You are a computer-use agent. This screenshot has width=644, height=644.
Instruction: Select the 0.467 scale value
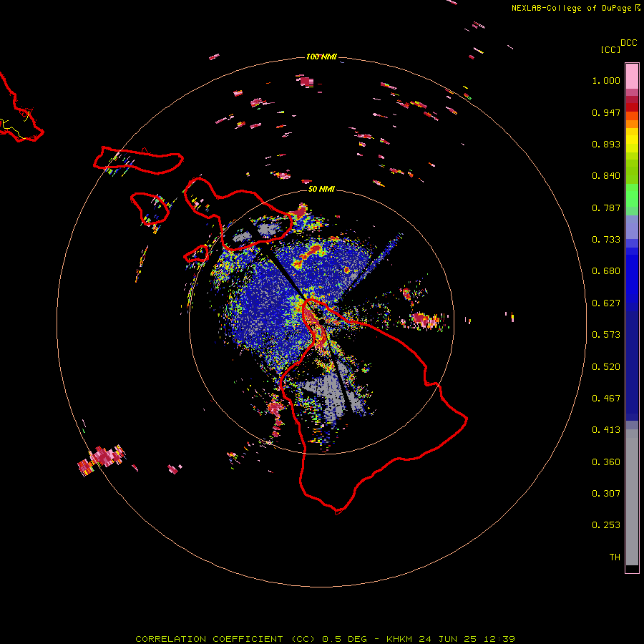click(x=606, y=399)
